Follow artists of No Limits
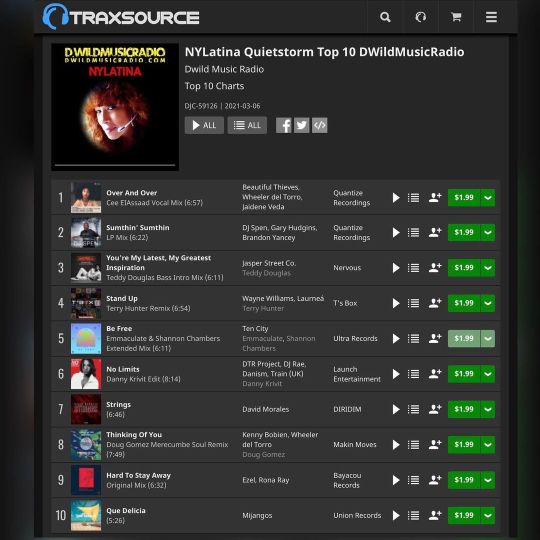This screenshot has height=540, width=540. pos(435,374)
